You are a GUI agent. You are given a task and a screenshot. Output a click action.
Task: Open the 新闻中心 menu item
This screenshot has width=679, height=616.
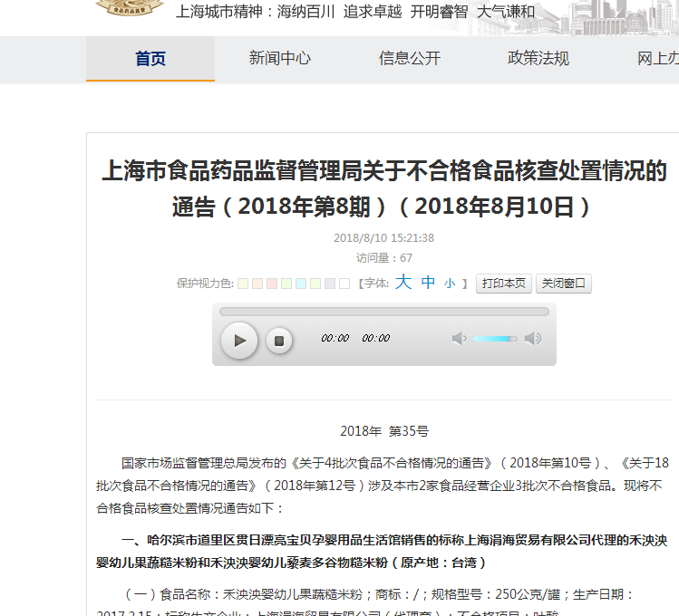[x=279, y=59]
